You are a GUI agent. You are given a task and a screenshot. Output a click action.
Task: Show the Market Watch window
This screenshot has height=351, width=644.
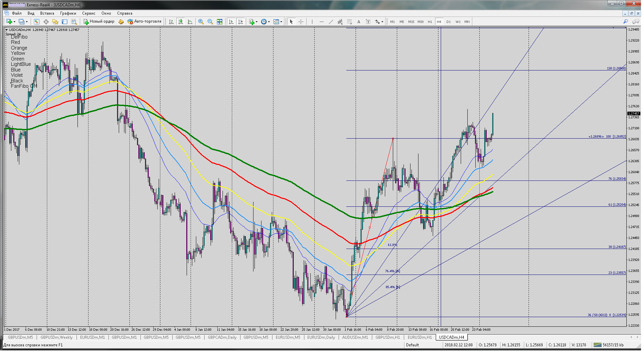[x=37, y=22]
